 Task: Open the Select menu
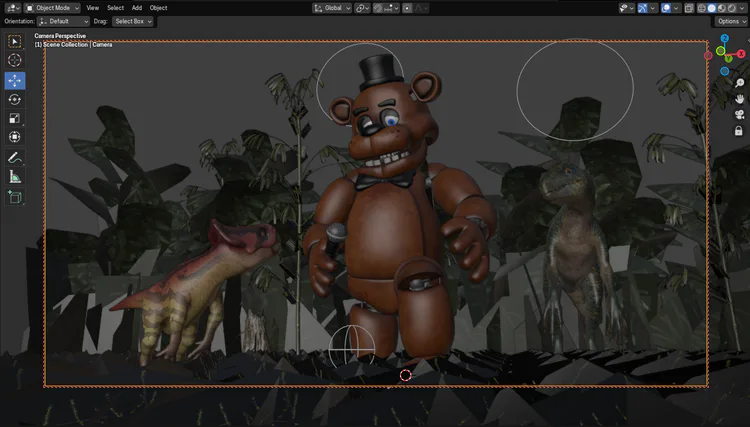pyautogui.click(x=115, y=8)
